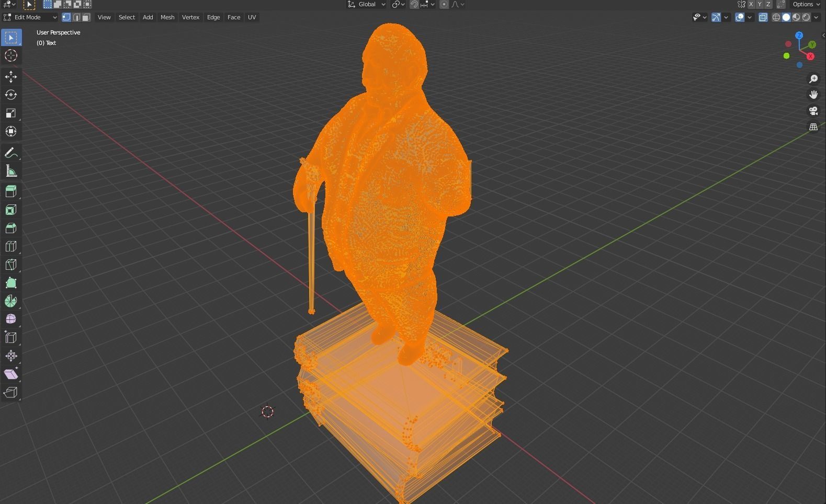Open the Mesh menu
The height and width of the screenshot is (504, 826).
167,17
